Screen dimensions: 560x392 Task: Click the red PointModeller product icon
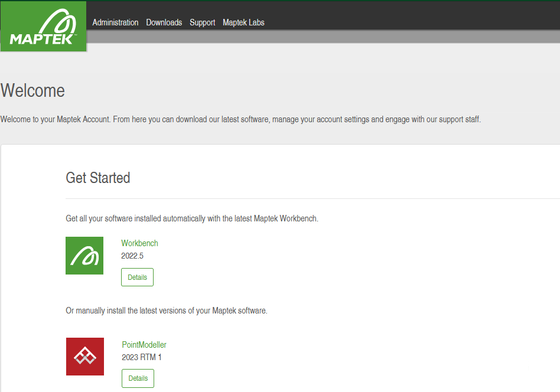pos(85,357)
